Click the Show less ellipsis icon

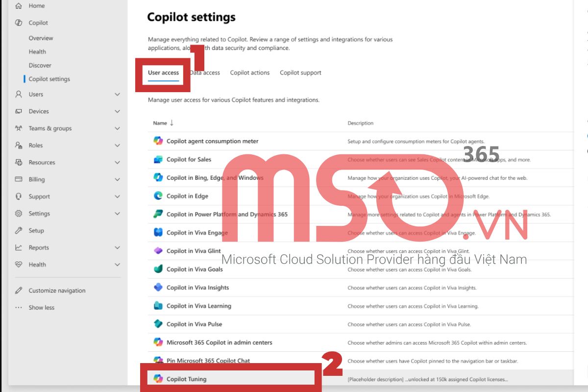(19, 308)
